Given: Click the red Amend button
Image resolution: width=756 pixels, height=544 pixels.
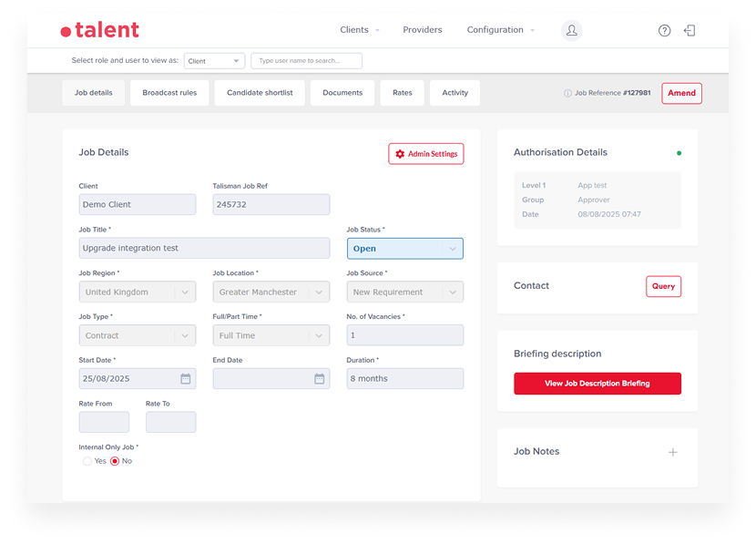Looking at the screenshot, I should [681, 93].
